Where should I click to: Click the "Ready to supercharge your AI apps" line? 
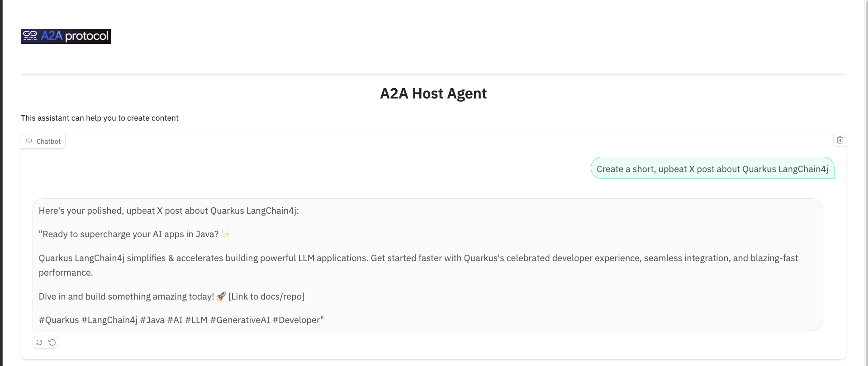[x=135, y=234]
